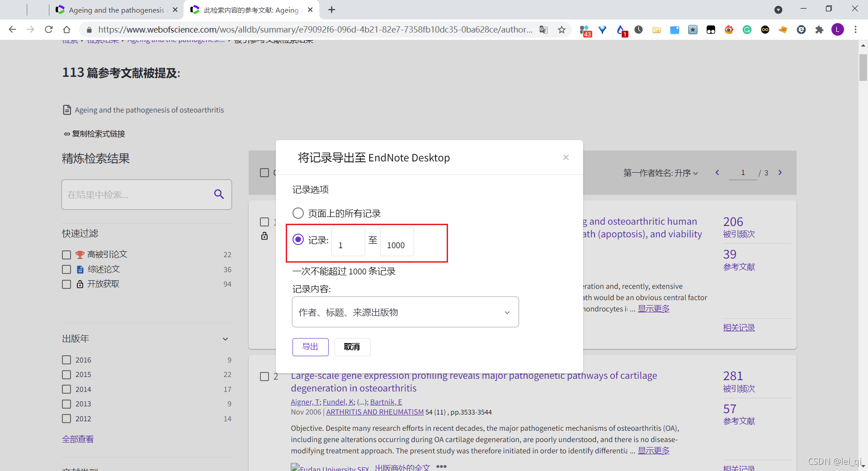Viewport: 868px width, 471px height.
Task: Open the clock history extension icon
Action: tap(638, 29)
